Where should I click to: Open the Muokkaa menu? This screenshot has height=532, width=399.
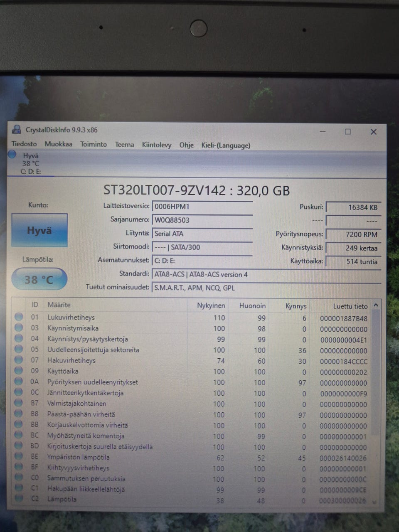point(59,144)
